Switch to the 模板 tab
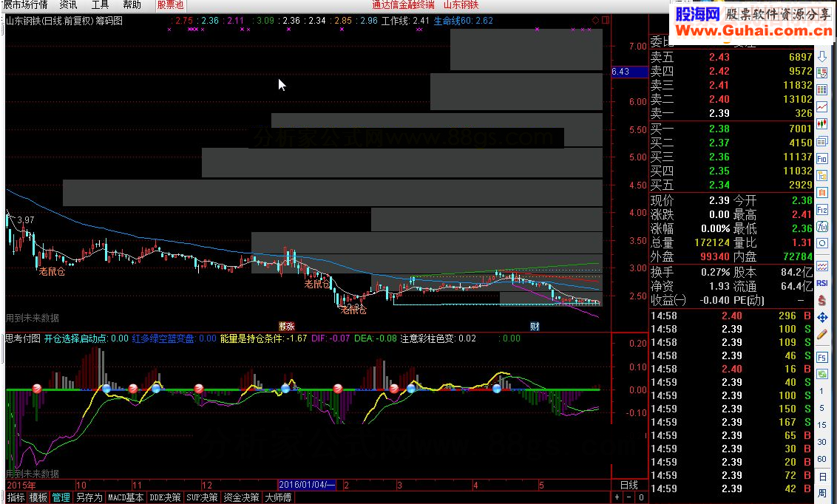 [38, 497]
